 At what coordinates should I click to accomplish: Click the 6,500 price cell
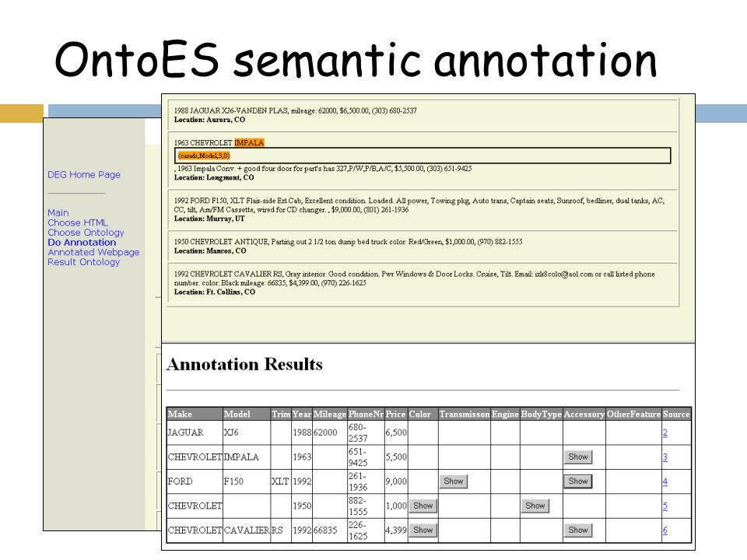[x=396, y=433]
